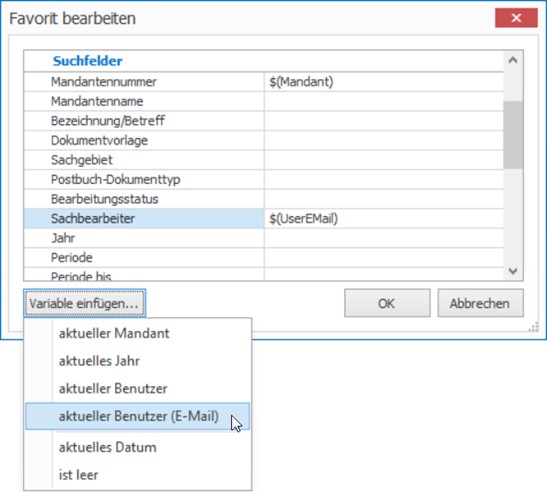Screen dimensions: 547x492
Task: Select the Mandantenname row label
Action: (x=97, y=102)
